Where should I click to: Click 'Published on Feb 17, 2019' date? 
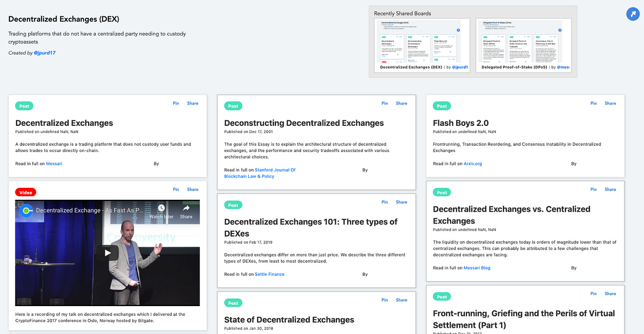248,242
